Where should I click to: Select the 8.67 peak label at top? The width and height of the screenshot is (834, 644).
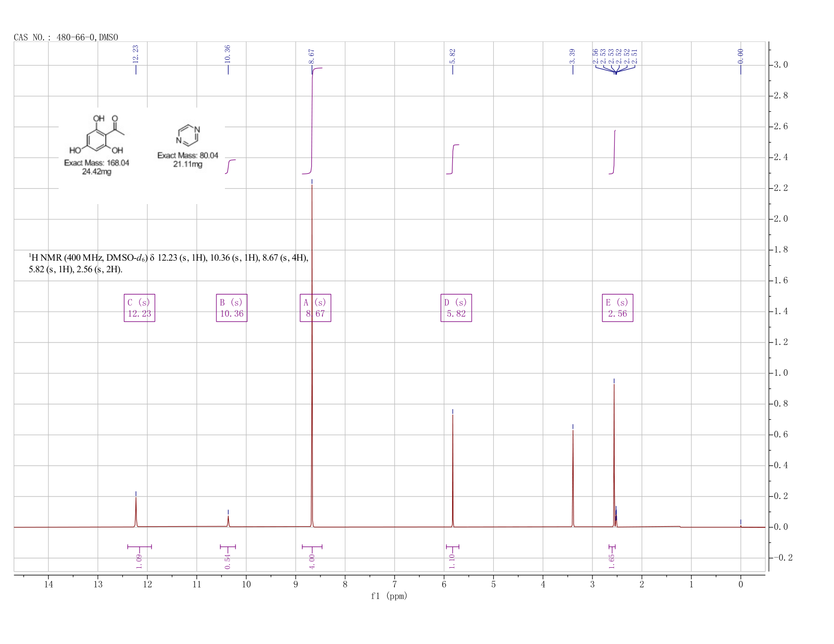[x=311, y=56]
